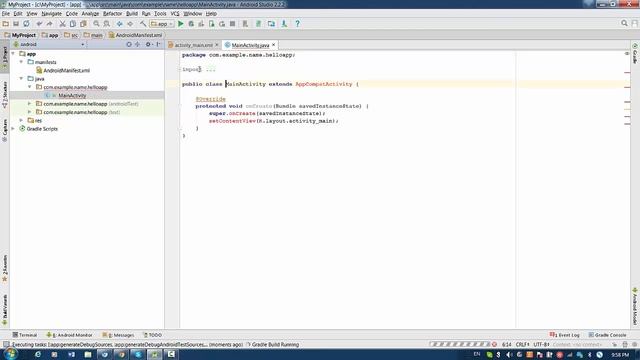Viewport: 640px width, 360px height.
Task: Open the Gradle Console
Action: pos(607,335)
